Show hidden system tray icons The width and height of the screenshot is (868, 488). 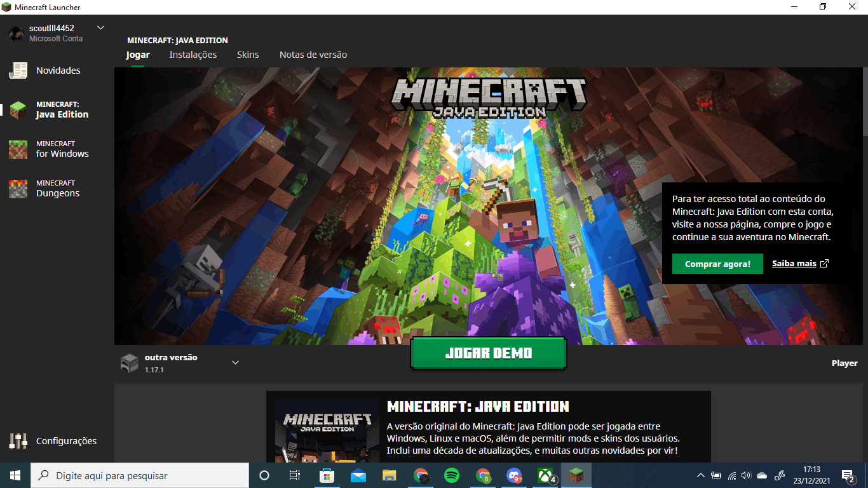coord(701,475)
